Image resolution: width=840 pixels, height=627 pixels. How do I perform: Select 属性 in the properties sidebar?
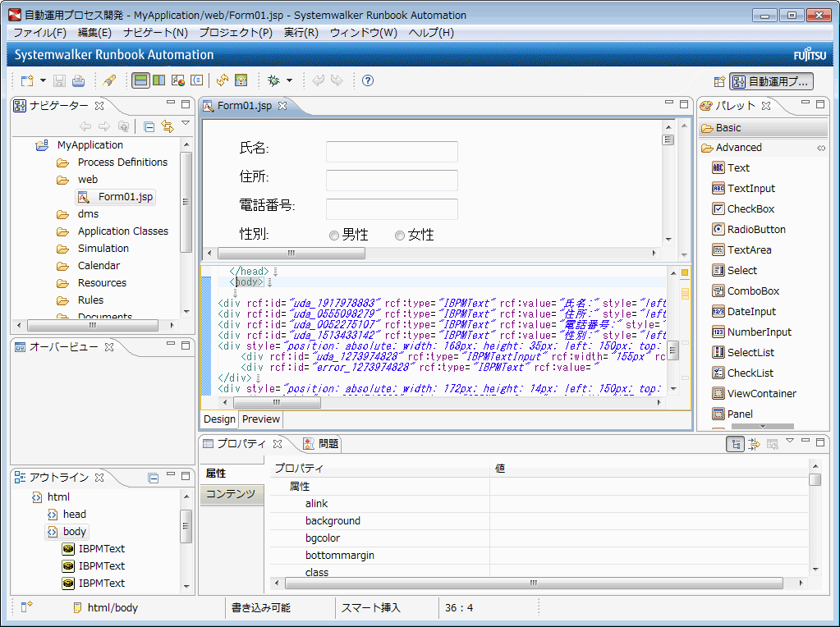coord(232,474)
